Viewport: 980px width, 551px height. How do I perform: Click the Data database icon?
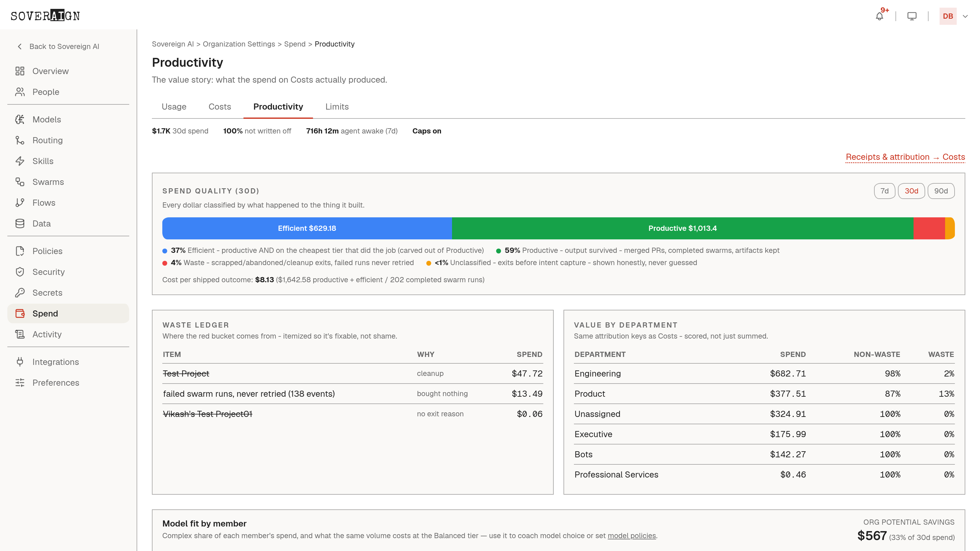pyautogui.click(x=20, y=223)
